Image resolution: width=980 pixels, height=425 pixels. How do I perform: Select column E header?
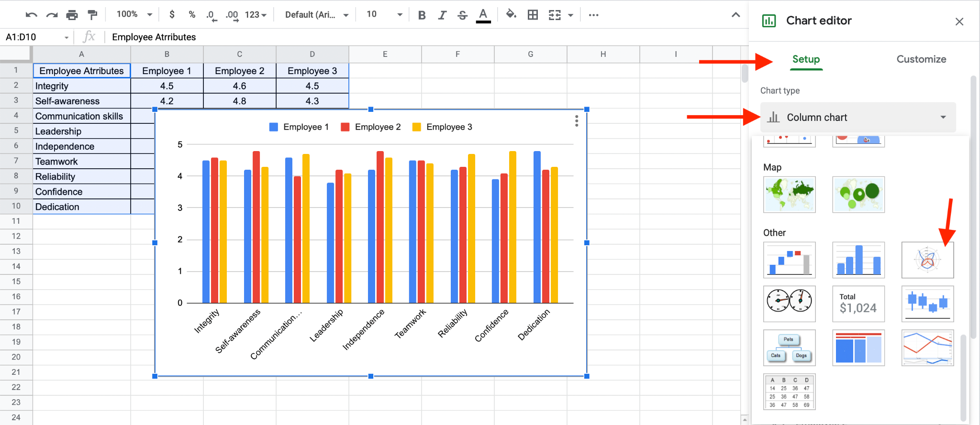click(x=385, y=54)
